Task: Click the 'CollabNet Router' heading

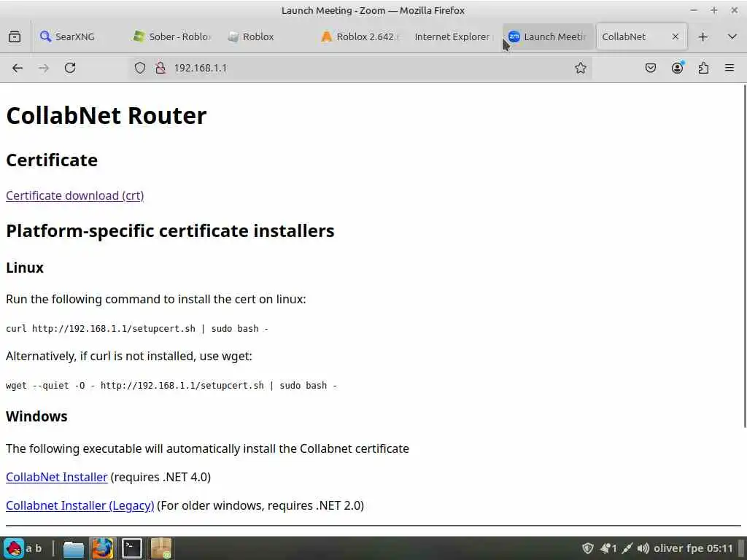Action: pyautogui.click(x=107, y=116)
